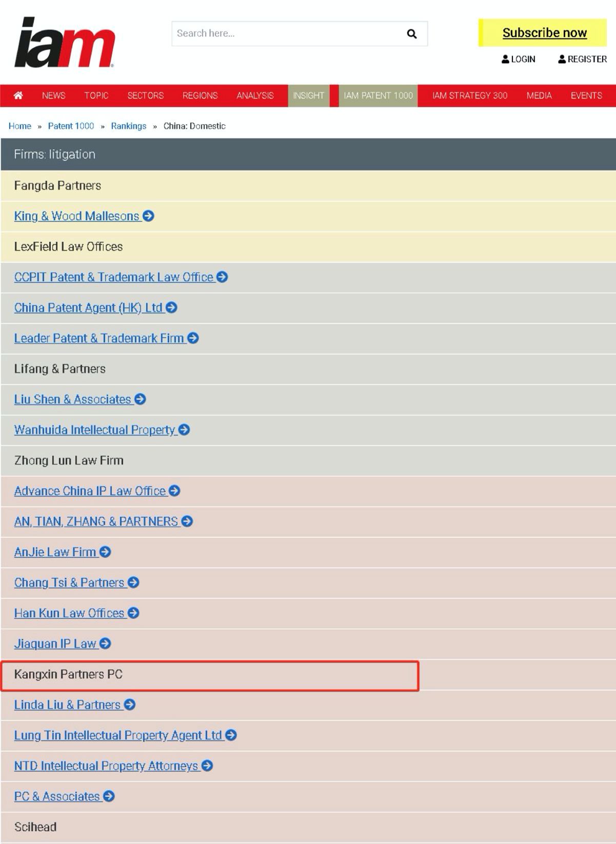Click arrow icon next to China Patent Agent (HK) Ltd

(x=171, y=307)
